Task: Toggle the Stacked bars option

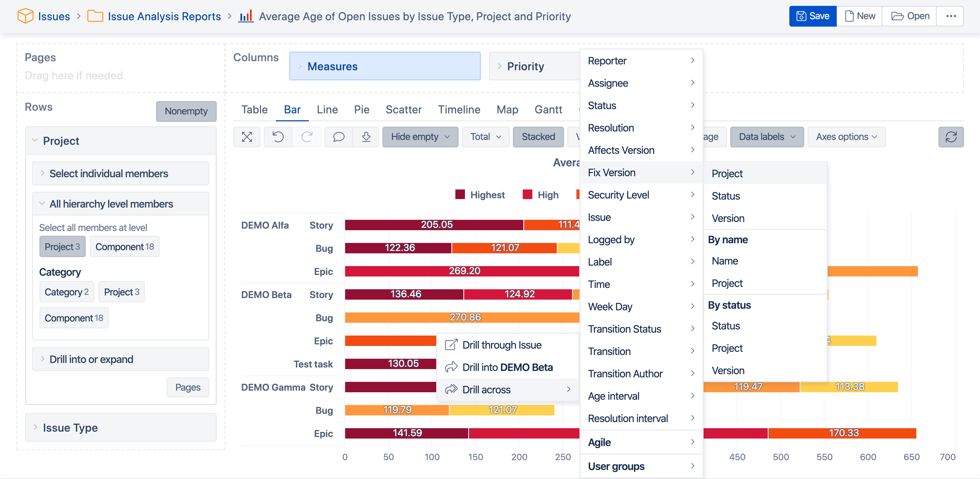Action: pos(538,137)
